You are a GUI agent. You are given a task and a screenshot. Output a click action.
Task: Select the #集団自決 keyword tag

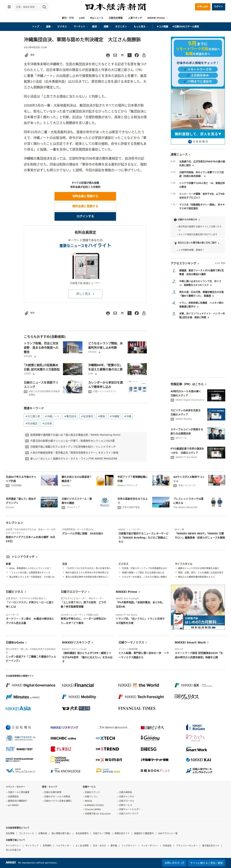coord(71,416)
